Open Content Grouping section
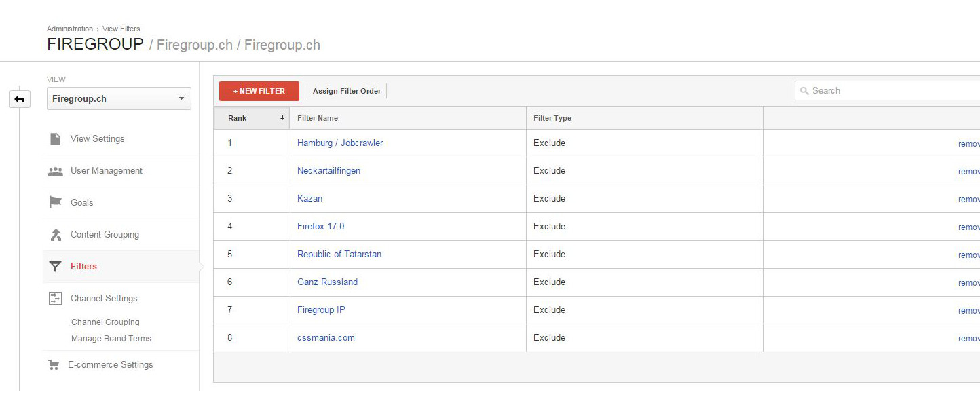The width and height of the screenshot is (980, 414). click(x=105, y=234)
